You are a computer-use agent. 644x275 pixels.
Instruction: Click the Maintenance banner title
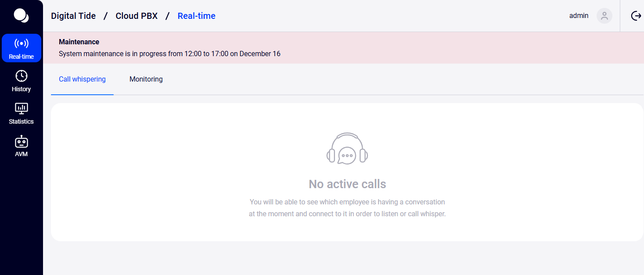[79, 42]
